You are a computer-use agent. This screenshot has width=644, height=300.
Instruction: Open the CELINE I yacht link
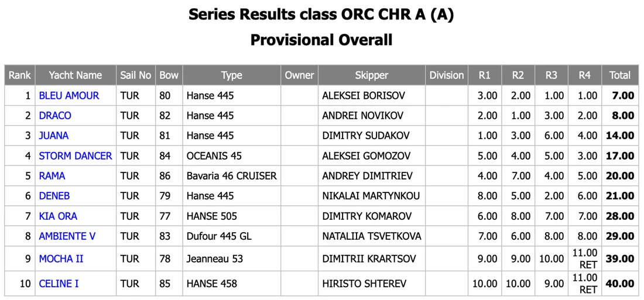59,284
